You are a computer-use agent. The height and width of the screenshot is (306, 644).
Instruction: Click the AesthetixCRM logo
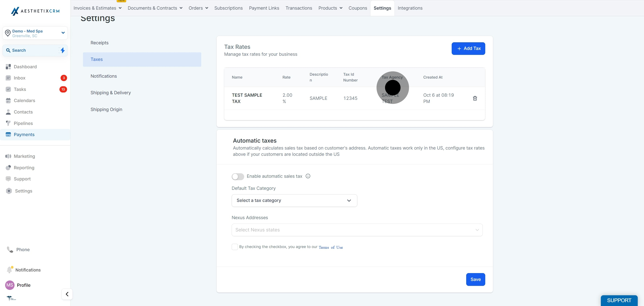[x=35, y=11]
